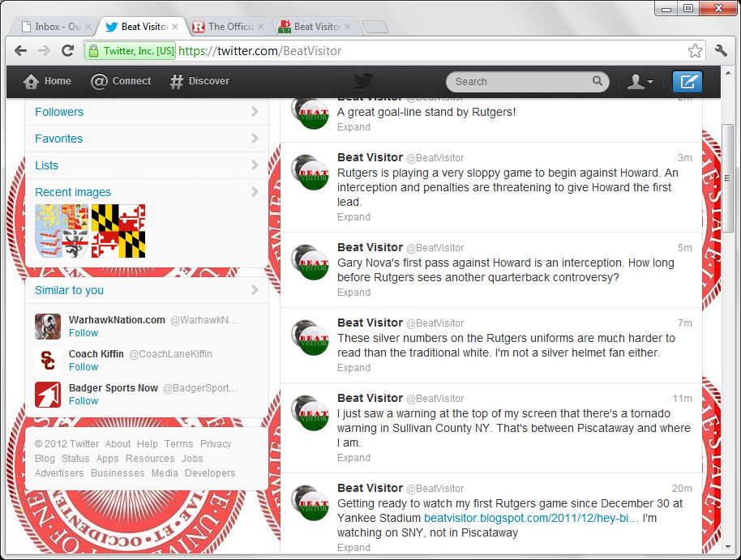
Task: Open the Discover page
Action: (x=200, y=81)
